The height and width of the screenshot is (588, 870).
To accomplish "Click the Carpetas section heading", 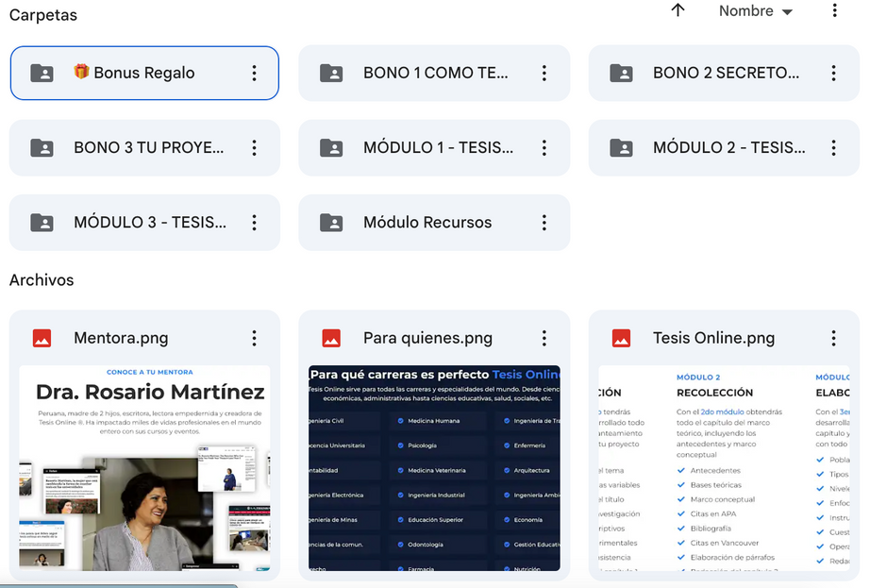I will click(x=43, y=15).
